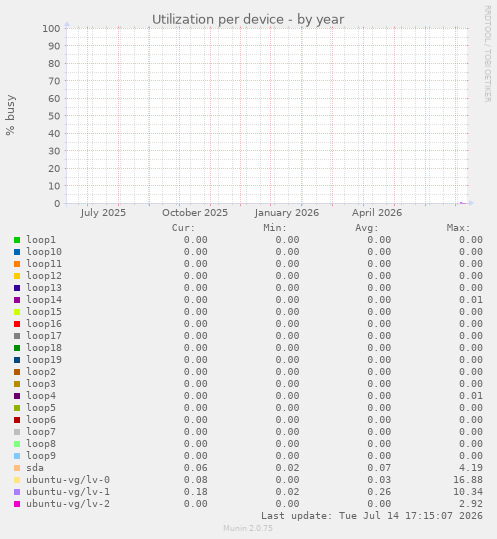
Task: Select the loop6 legend label
Action: coord(41,420)
